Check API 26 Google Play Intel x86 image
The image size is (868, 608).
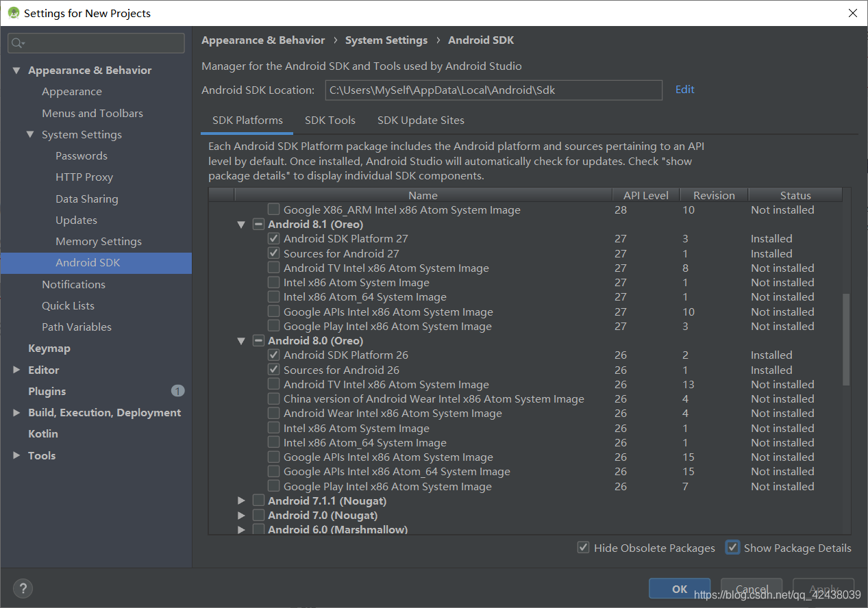pos(273,486)
